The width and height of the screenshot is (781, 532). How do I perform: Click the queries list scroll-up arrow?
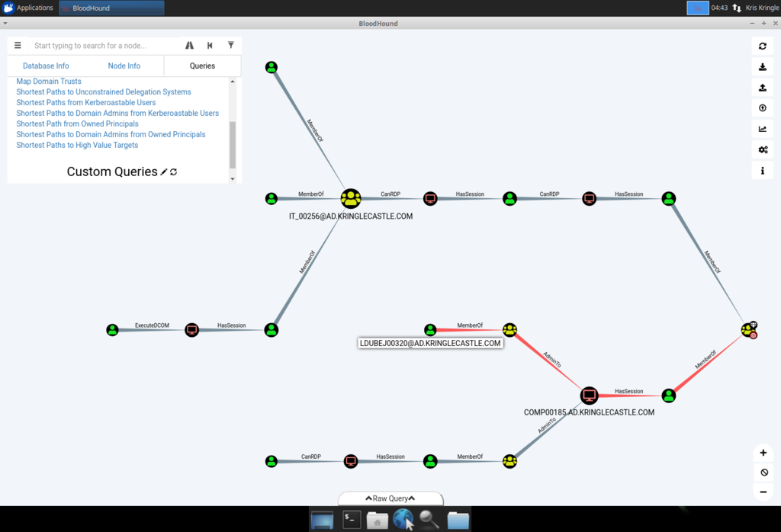tap(233, 81)
